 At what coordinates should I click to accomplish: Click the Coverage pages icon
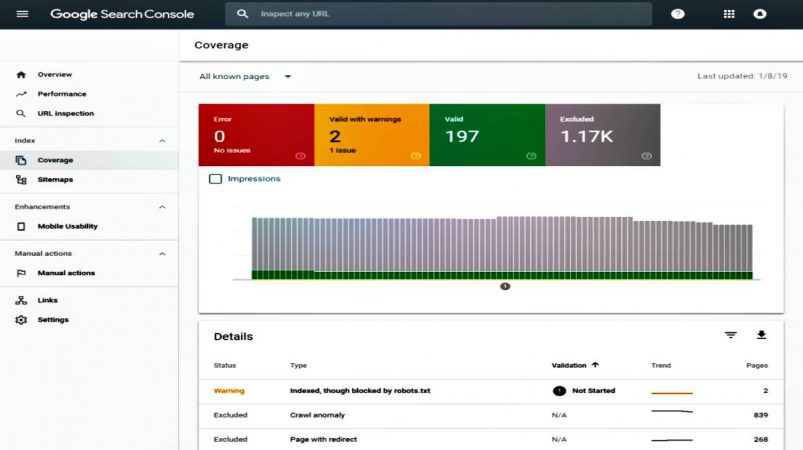pyautogui.click(x=21, y=160)
